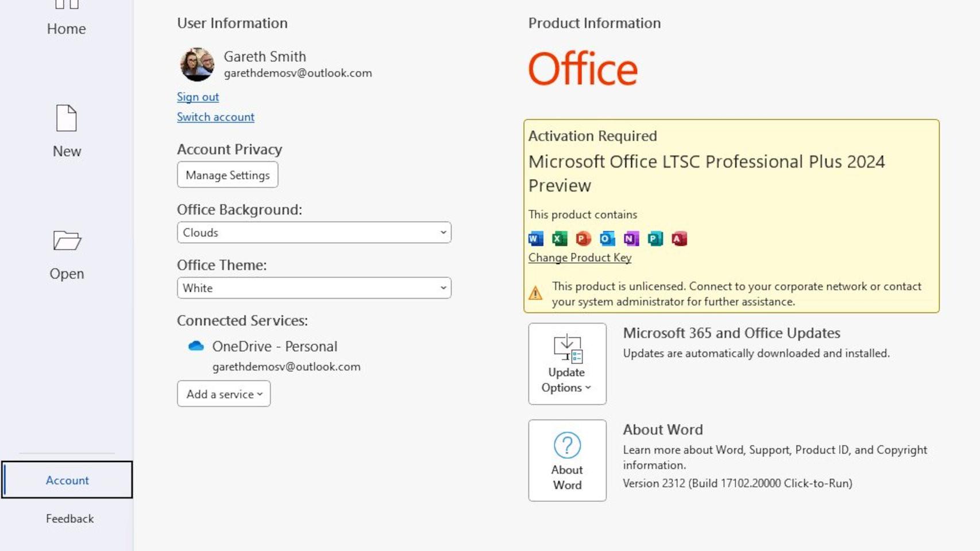Image resolution: width=980 pixels, height=551 pixels.
Task: Click the OneDrive - Personal service entry
Action: pos(275,347)
